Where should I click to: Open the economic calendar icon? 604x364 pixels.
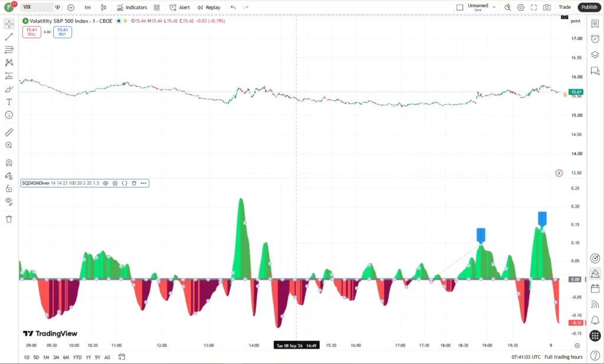click(595, 288)
